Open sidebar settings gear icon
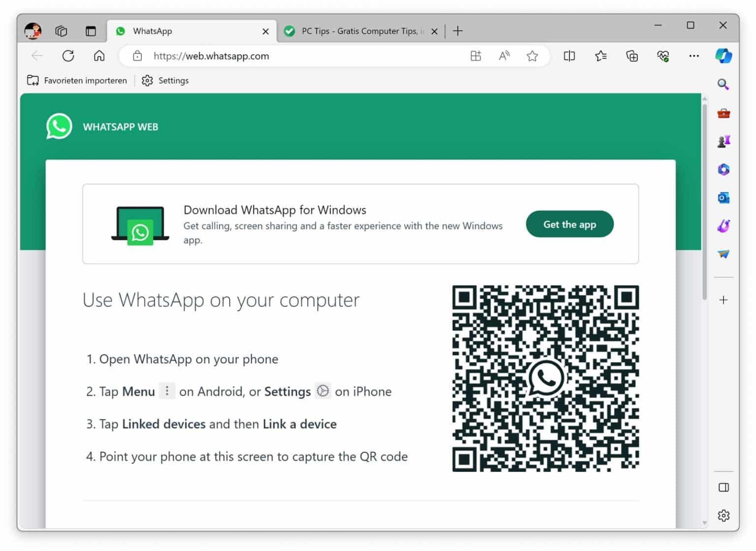The height and width of the screenshot is (551, 756). click(724, 516)
